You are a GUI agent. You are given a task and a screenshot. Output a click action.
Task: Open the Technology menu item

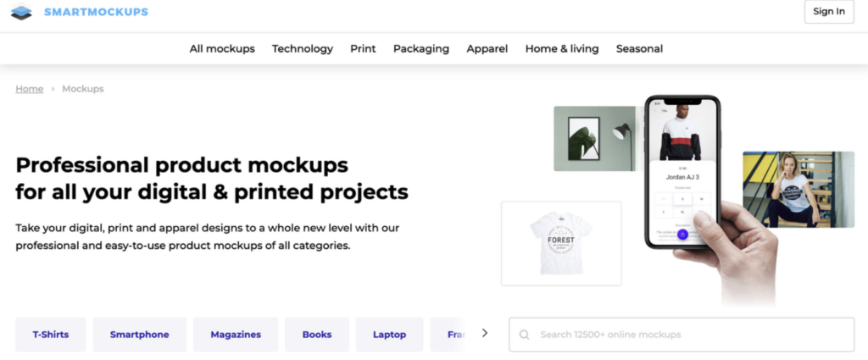pos(303,49)
